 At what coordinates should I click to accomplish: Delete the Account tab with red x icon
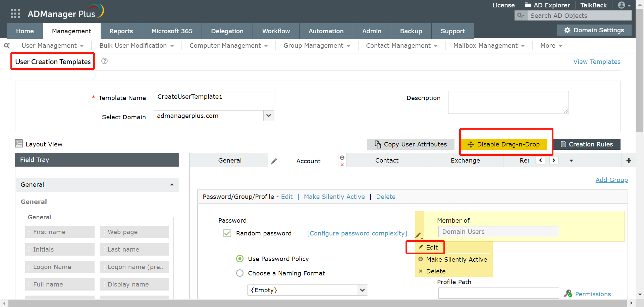coord(342,165)
